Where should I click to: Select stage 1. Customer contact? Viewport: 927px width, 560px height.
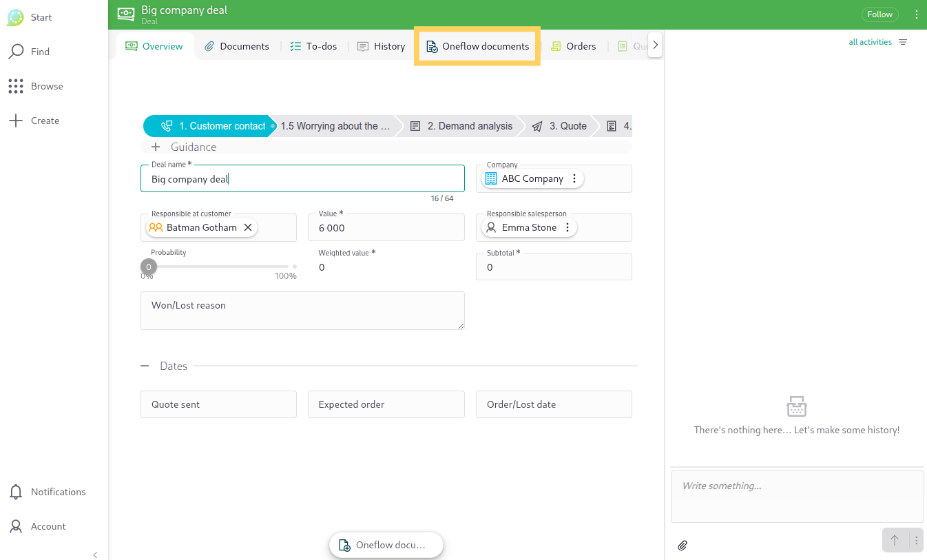pyautogui.click(x=210, y=126)
